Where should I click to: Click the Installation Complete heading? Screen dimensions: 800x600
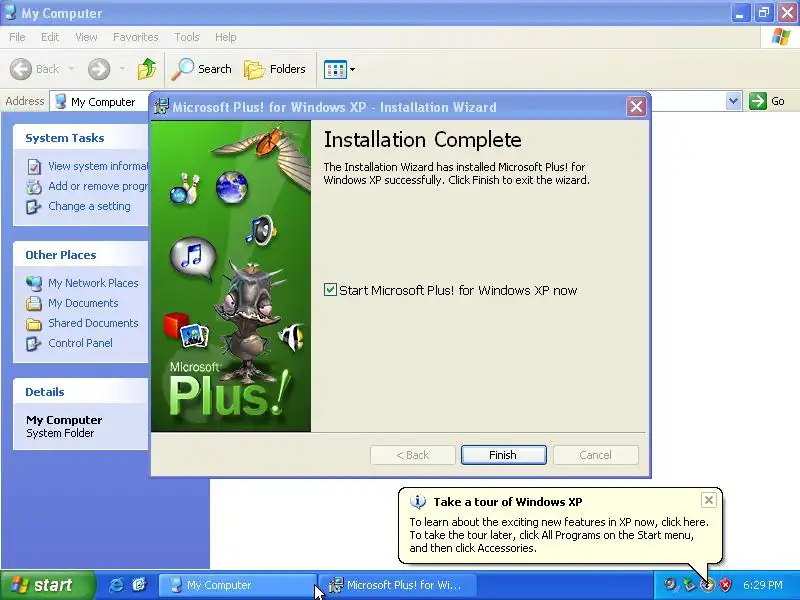(x=422, y=140)
